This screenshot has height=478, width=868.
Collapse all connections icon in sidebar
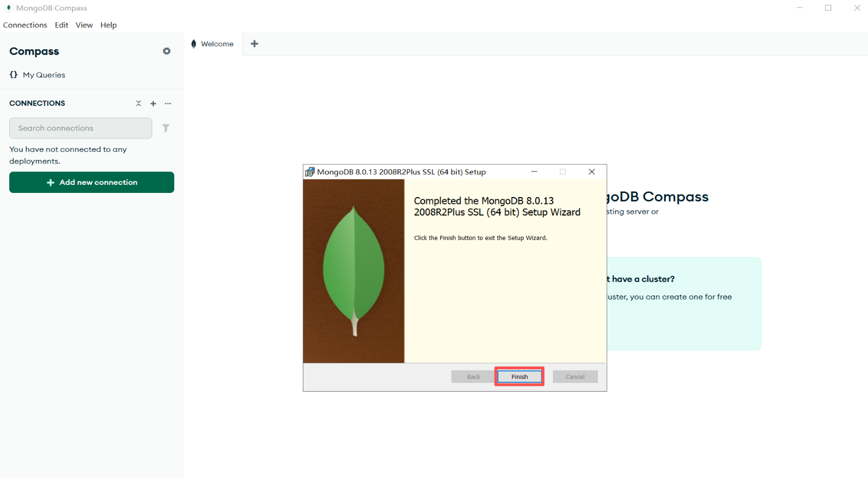point(138,103)
